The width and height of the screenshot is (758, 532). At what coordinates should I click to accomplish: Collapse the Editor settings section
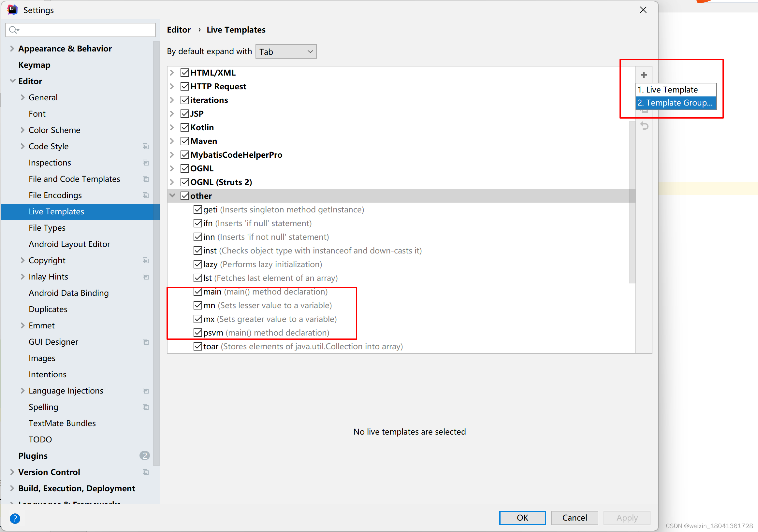[12, 81]
